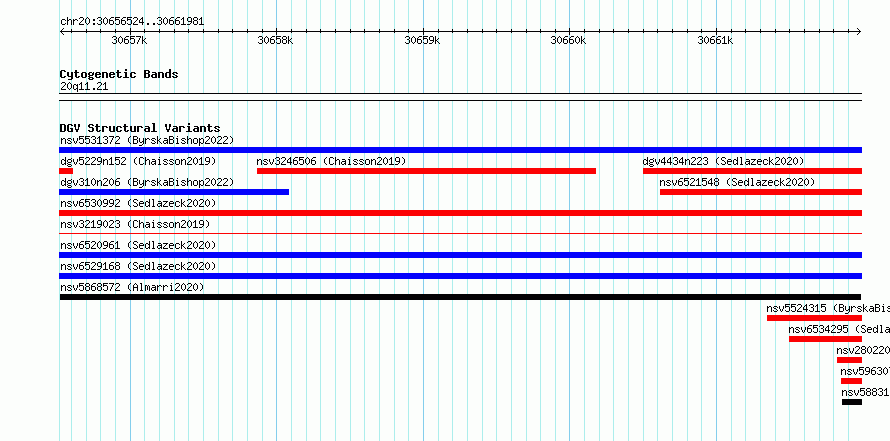The height and width of the screenshot is (441, 890).
Task: Open variant label nsv6520961 (Sedlazeck2020)
Action: [x=138, y=245]
